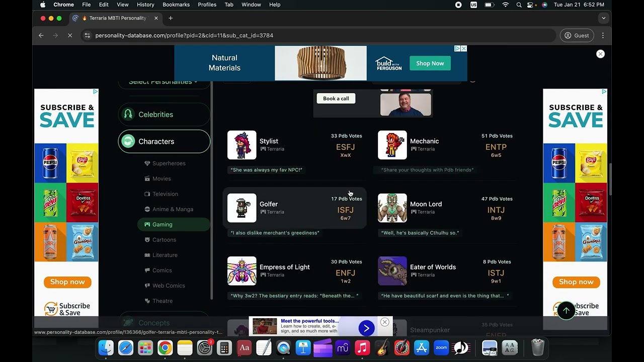Click the Stylist profile name
The height and width of the screenshot is (362, 644).
(x=269, y=141)
